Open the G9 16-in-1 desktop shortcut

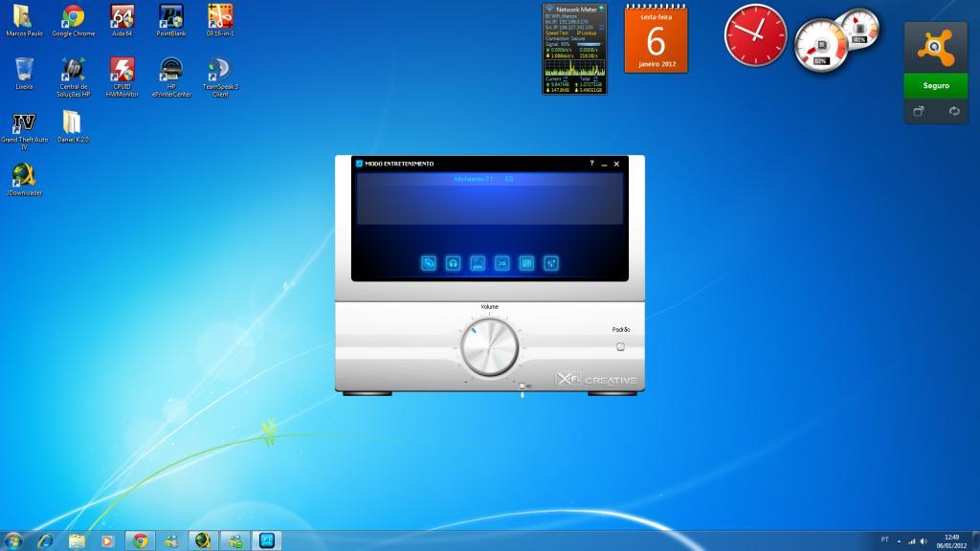coord(220,21)
